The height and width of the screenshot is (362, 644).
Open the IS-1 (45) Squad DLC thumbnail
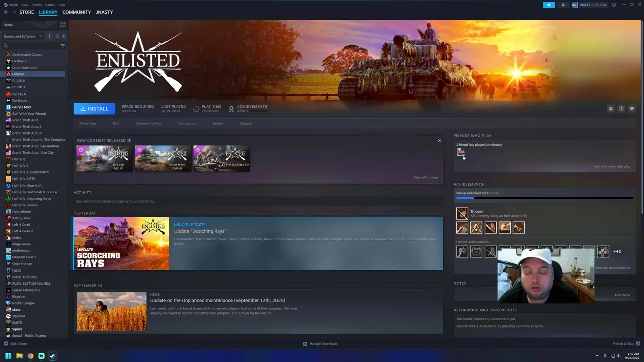click(x=105, y=158)
